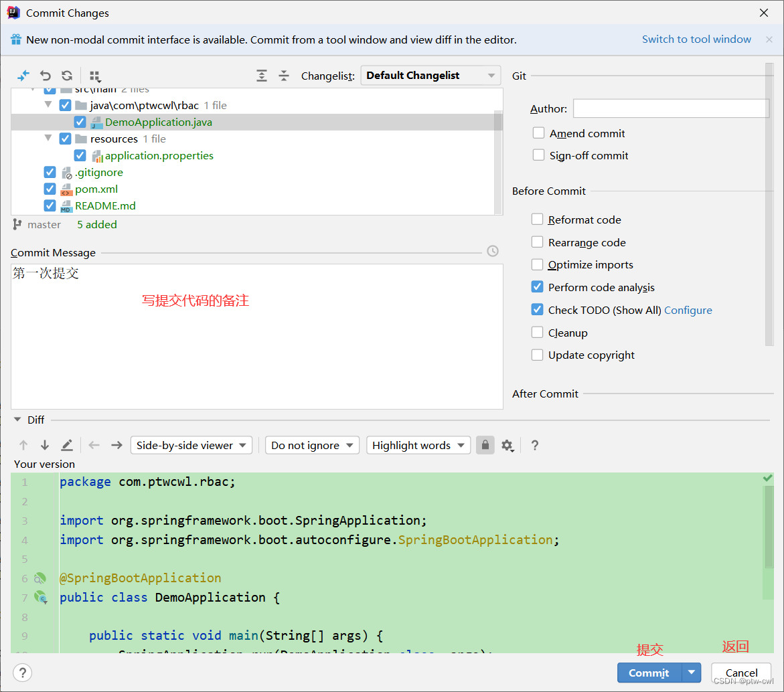Enable Cleanup checkbox
Screen dimensions: 784x692
pos(537,332)
